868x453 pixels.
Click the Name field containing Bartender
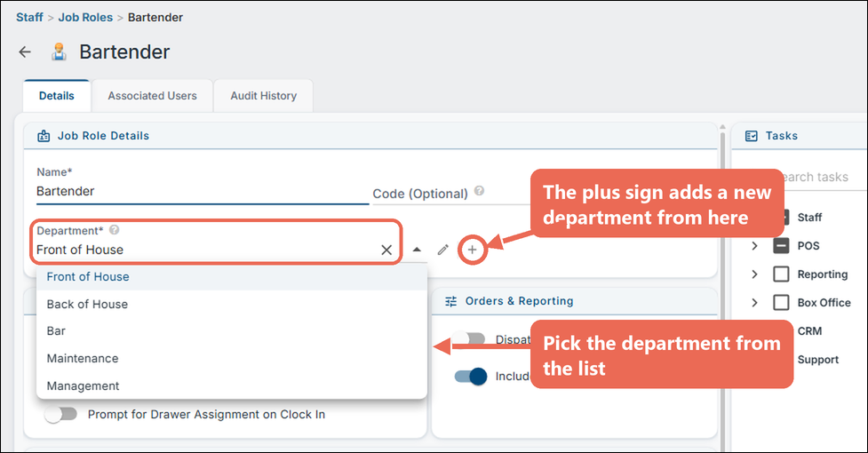(202, 191)
